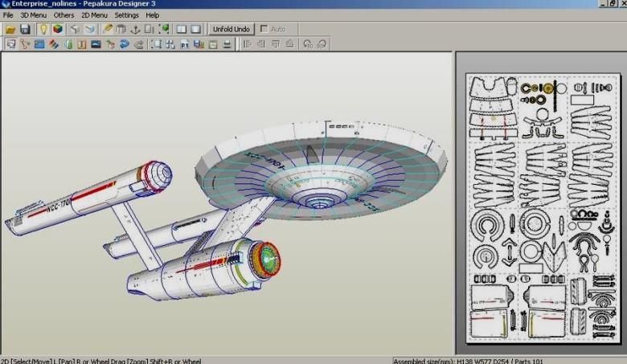Click the Enterprise saucer in 3D view
Image resolution: width=627 pixels, height=364 pixels.
[x=321, y=170]
